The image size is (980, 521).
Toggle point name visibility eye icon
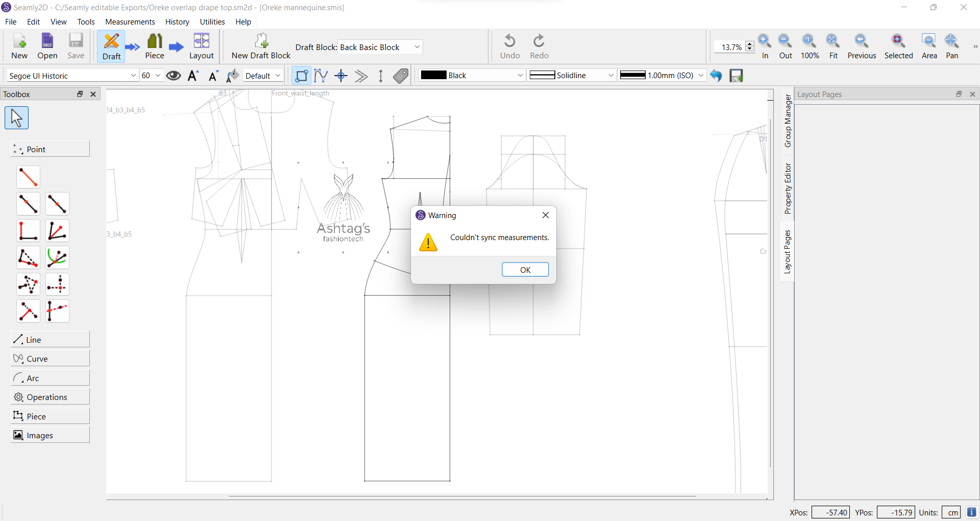[x=174, y=76]
